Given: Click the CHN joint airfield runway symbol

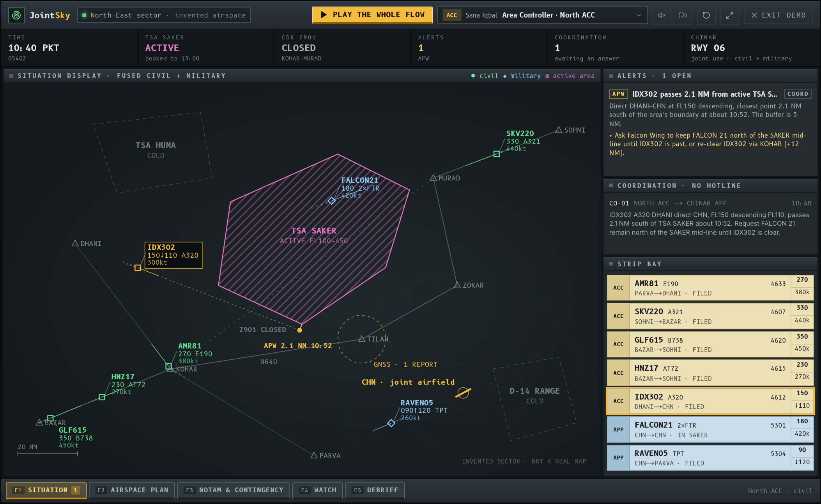Looking at the screenshot, I should 463,393.
